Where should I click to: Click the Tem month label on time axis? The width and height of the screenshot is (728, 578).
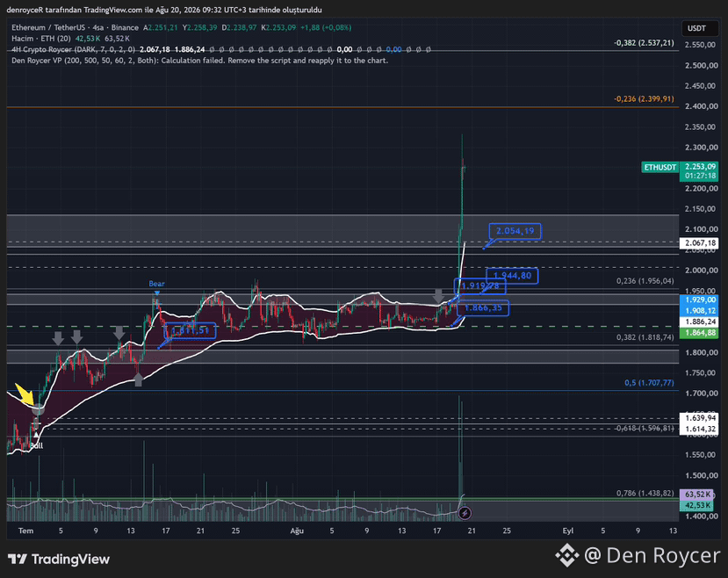tap(26, 531)
